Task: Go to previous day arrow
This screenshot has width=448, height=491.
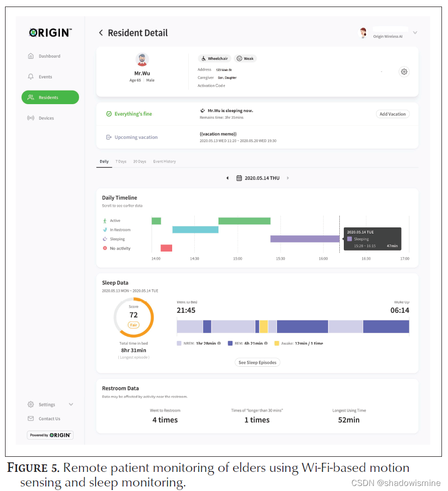Action: (228, 178)
